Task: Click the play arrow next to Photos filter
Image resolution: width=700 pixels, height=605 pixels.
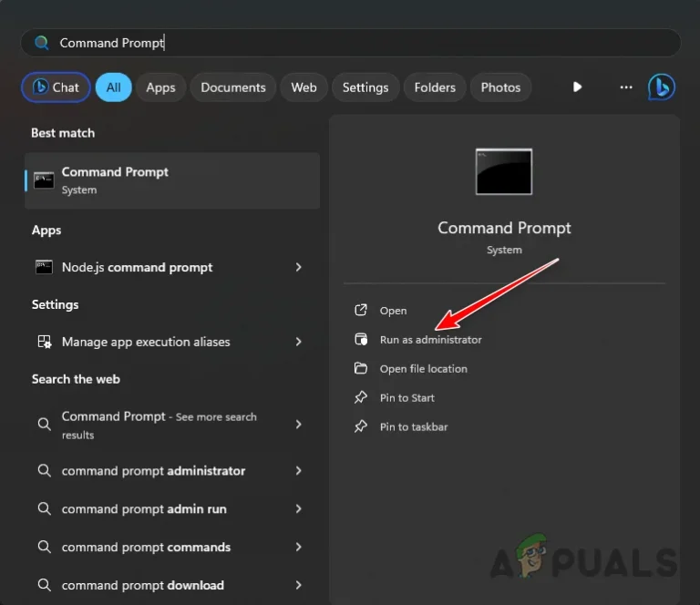Action: [x=577, y=87]
